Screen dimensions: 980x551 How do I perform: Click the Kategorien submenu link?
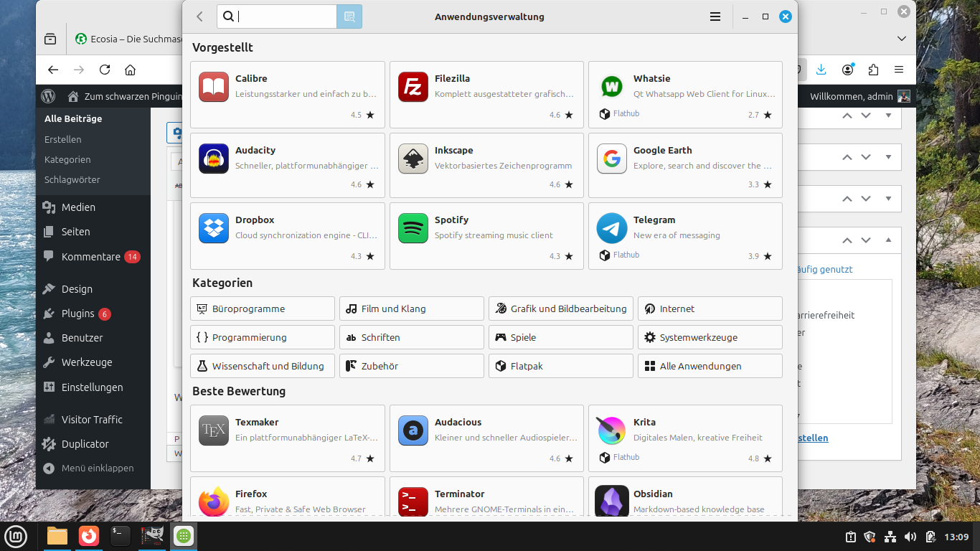pos(67,160)
